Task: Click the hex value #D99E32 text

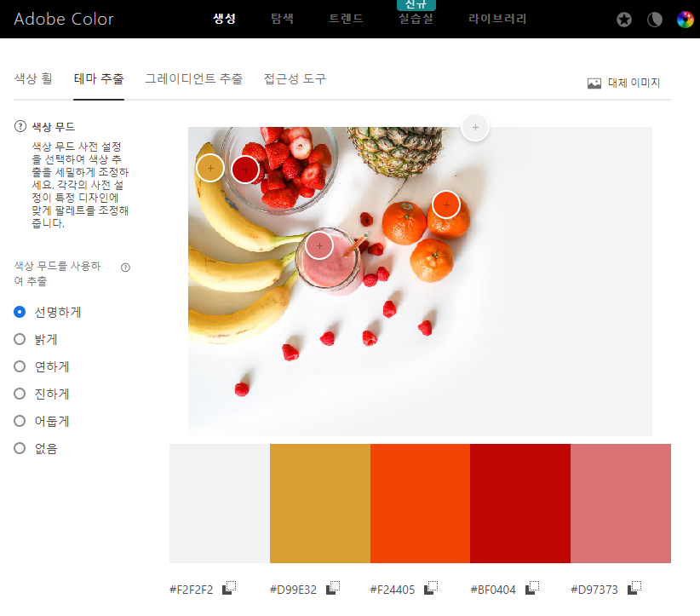Action: click(293, 590)
